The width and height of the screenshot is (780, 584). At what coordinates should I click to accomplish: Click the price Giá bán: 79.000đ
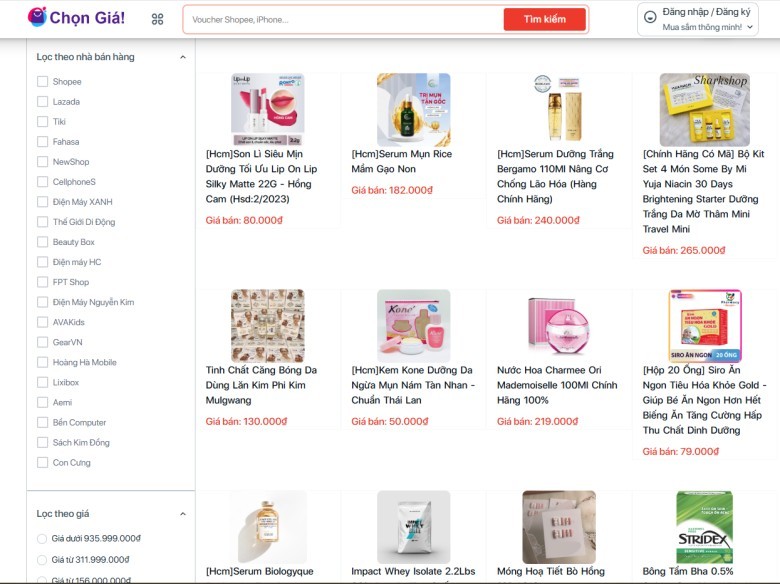681,452
